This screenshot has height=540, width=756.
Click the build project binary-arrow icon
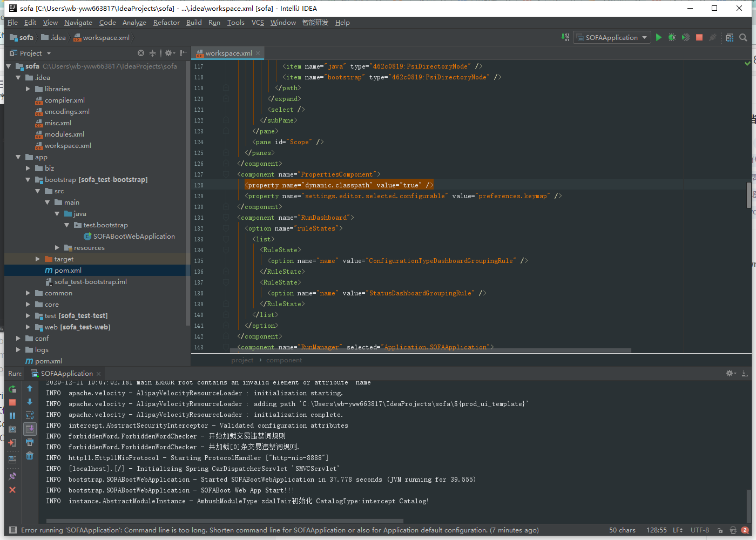tap(565, 37)
